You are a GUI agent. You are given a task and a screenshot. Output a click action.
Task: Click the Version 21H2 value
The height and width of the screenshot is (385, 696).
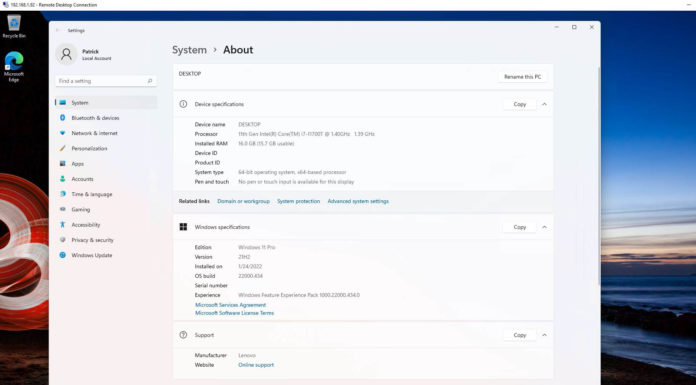tap(244, 257)
